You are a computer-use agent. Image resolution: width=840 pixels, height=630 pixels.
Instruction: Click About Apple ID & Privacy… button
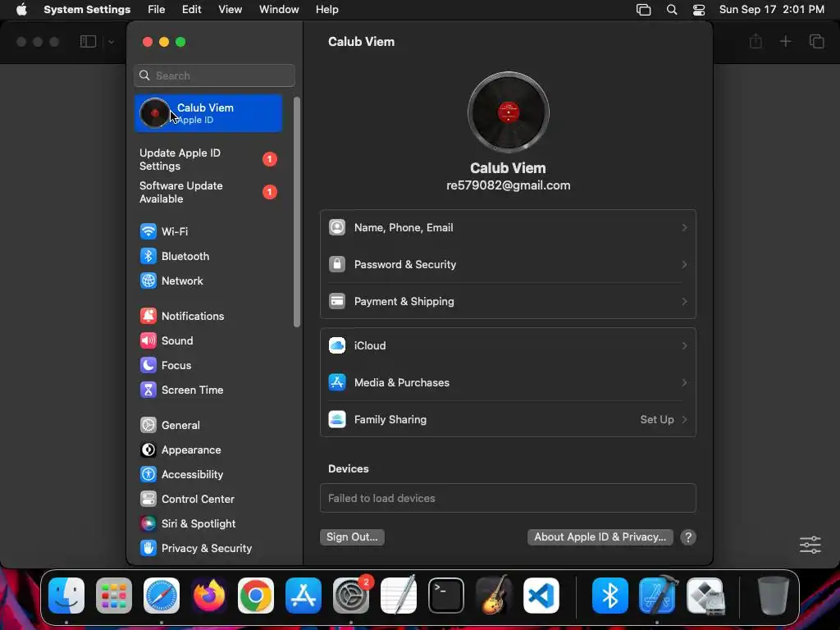click(x=600, y=536)
